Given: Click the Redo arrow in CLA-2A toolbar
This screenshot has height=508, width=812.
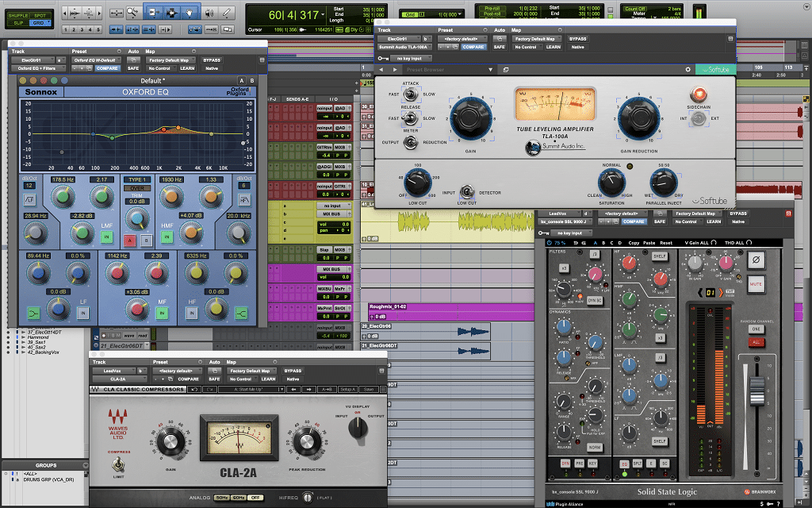Looking at the screenshot, I should click(209, 389).
